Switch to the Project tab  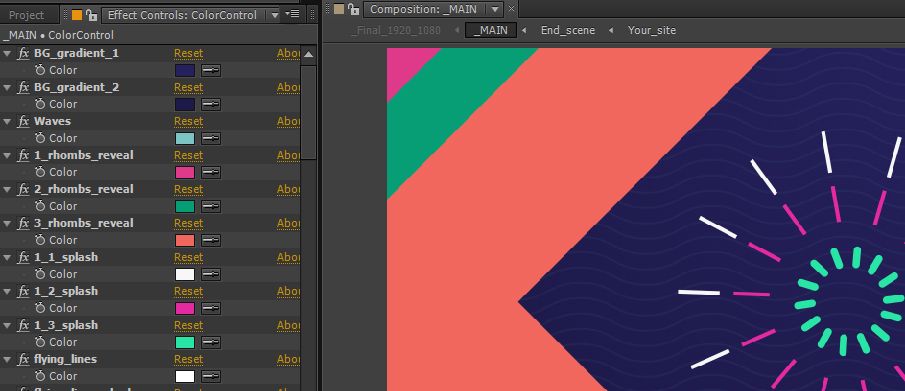click(27, 15)
